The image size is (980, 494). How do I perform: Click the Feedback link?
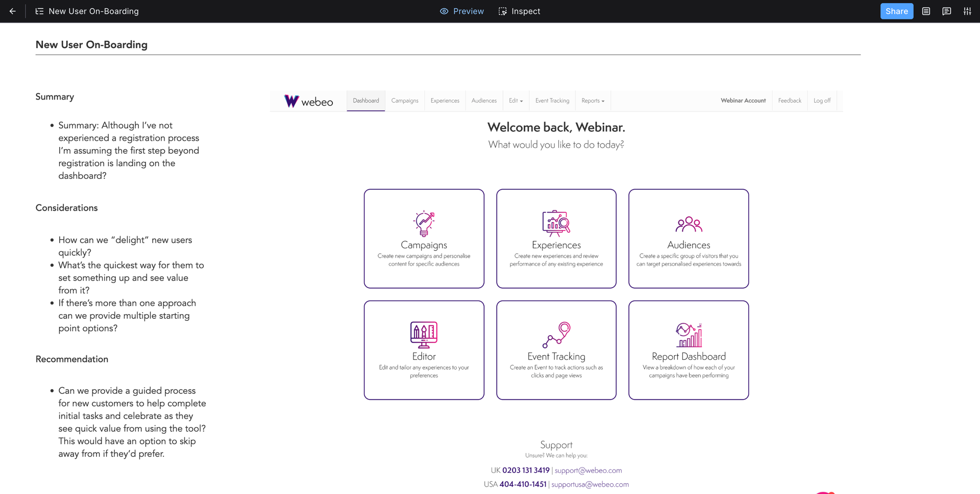pyautogui.click(x=790, y=101)
